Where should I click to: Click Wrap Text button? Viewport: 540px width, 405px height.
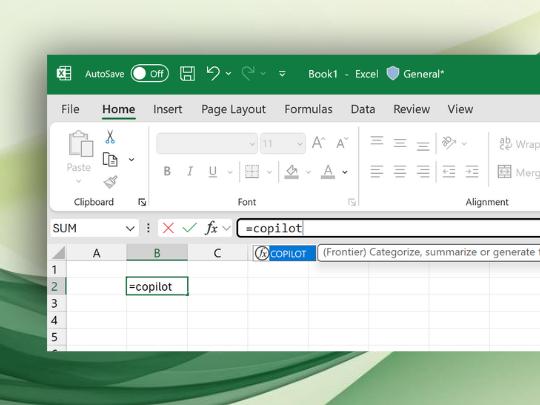(519, 144)
